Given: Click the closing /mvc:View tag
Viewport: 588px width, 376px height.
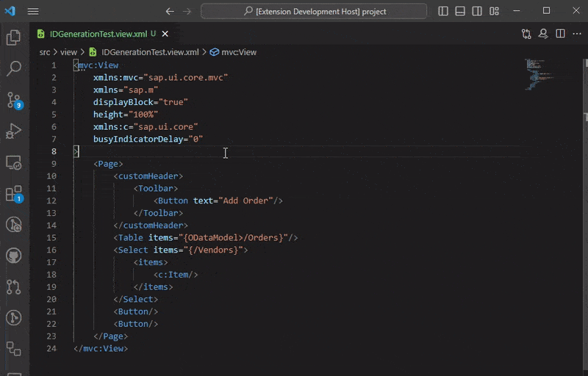Looking at the screenshot, I should (101, 348).
